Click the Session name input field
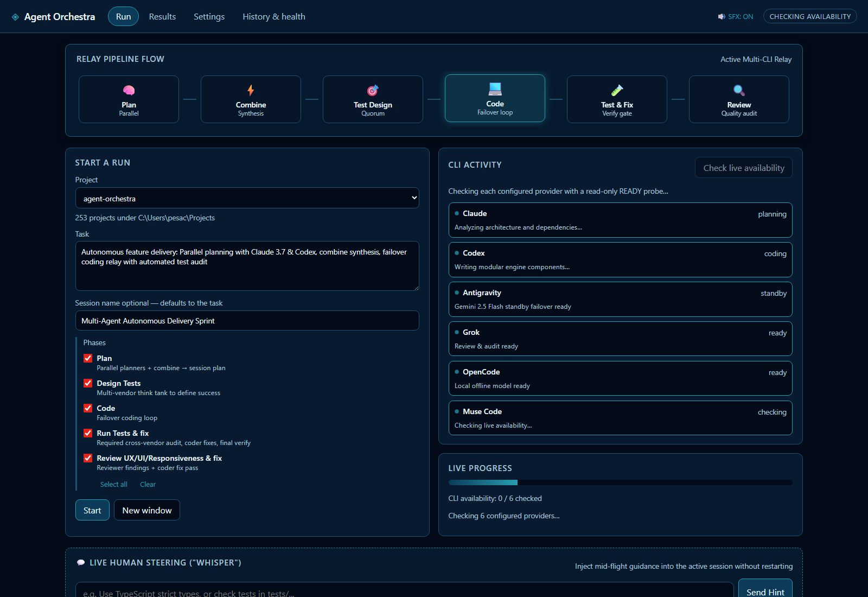The height and width of the screenshot is (597, 868). click(x=247, y=321)
